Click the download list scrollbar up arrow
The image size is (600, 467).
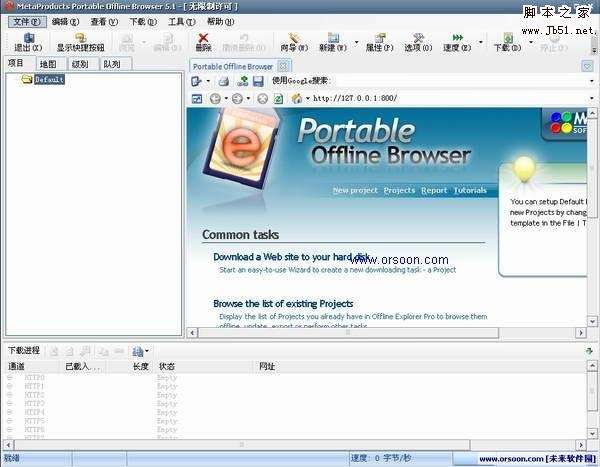(x=592, y=366)
